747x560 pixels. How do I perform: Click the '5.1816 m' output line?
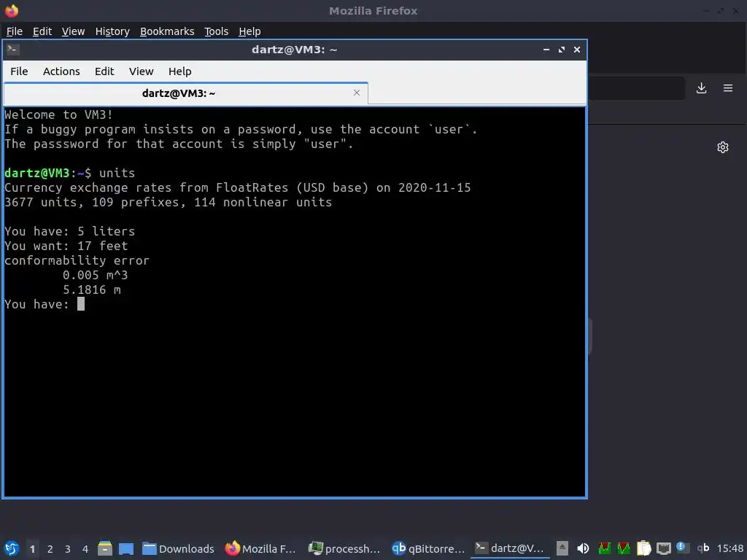tap(91, 289)
